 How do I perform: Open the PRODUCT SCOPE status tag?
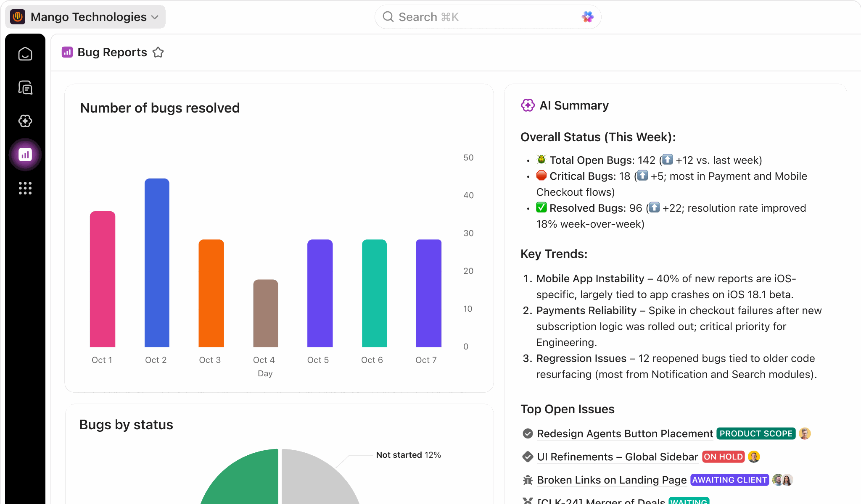755,433
